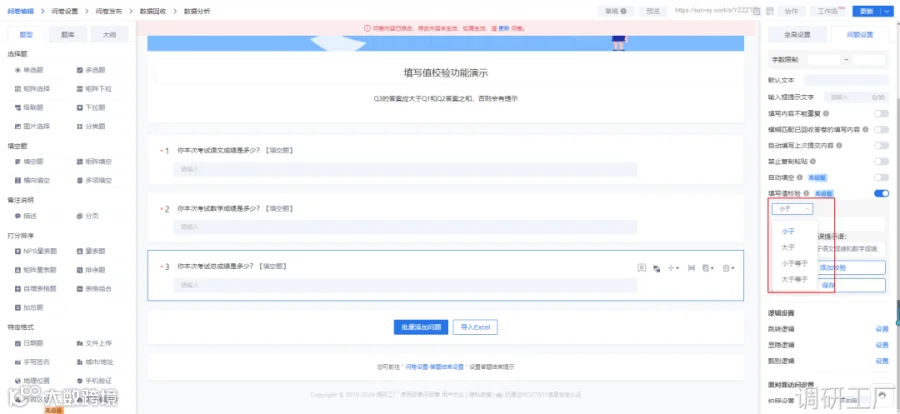Add an NPS量表题 question

[x=37, y=252]
